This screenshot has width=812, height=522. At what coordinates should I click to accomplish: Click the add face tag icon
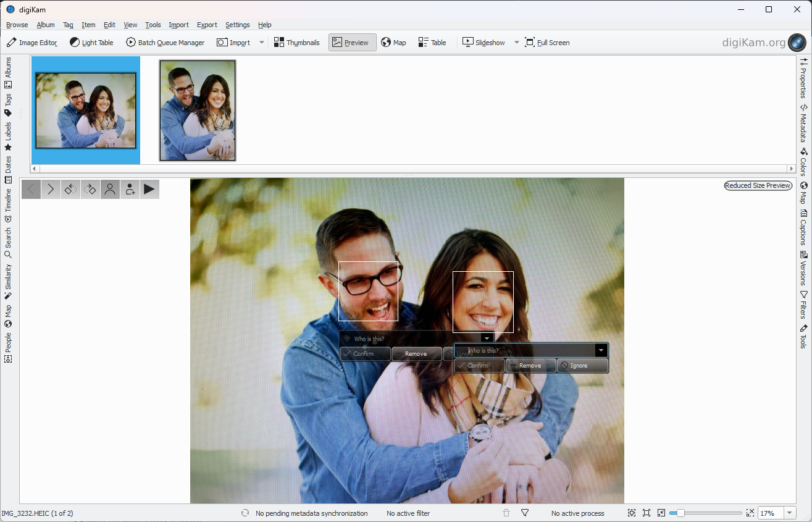click(130, 189)
